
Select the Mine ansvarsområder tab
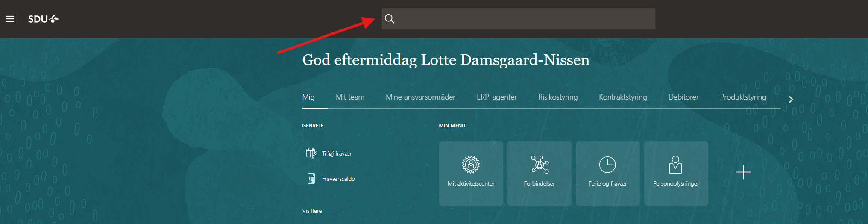click(x=420, y=97)
